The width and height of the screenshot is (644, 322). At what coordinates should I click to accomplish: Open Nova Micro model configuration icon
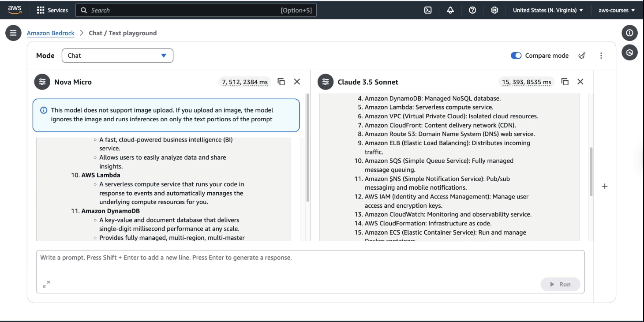pyautogui.click(x=42, y=82)
